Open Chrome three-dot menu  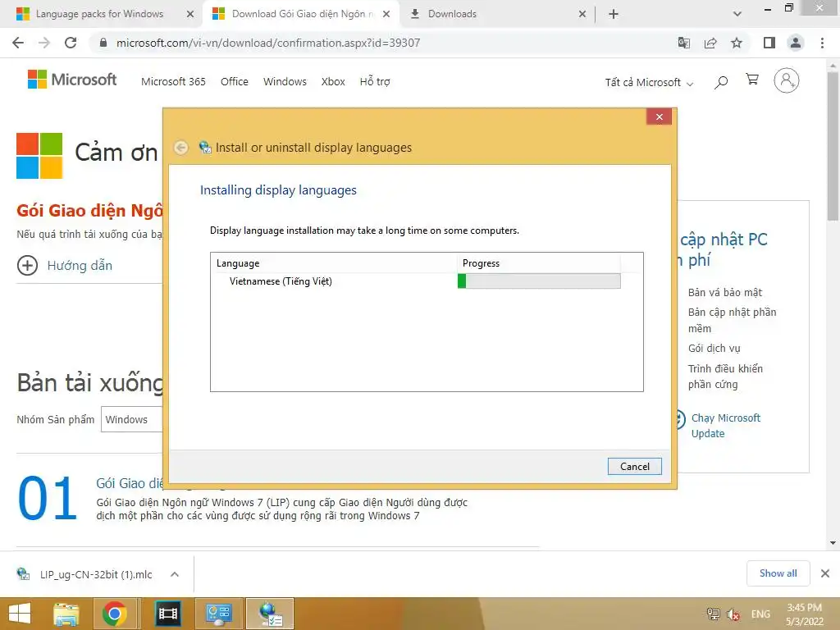[x=822, y=43]
